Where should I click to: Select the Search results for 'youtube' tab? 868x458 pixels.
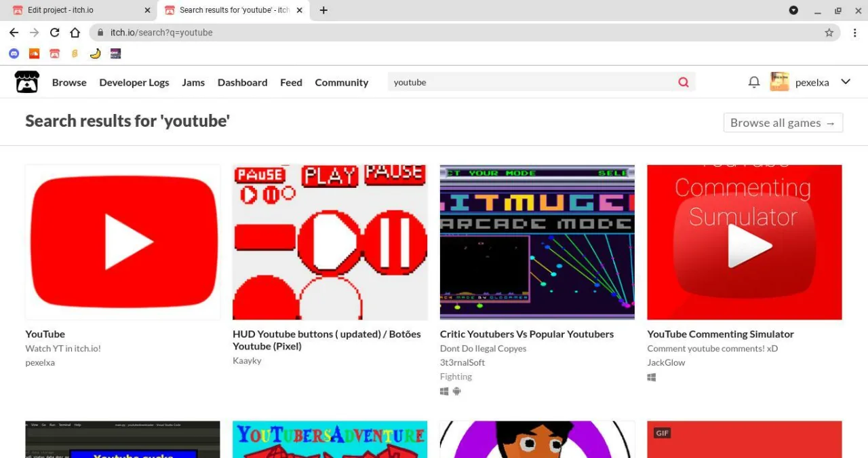[234, 10]
